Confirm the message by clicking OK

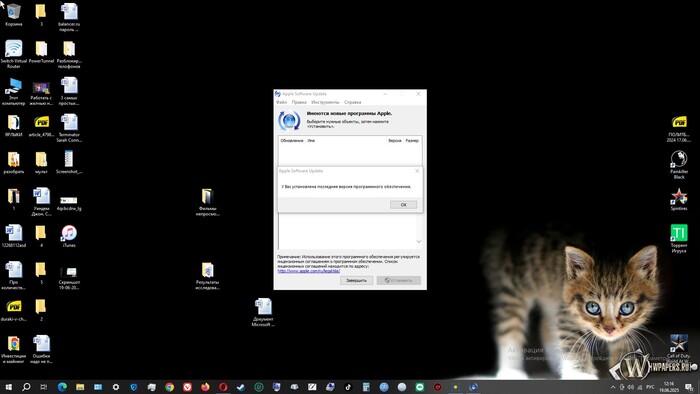point(403,205)
